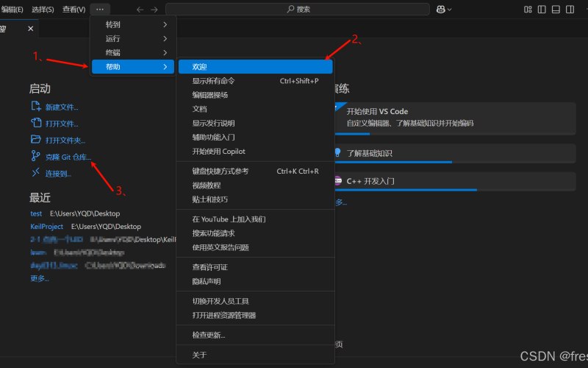Go back with the left arrow

click(140, 10)
